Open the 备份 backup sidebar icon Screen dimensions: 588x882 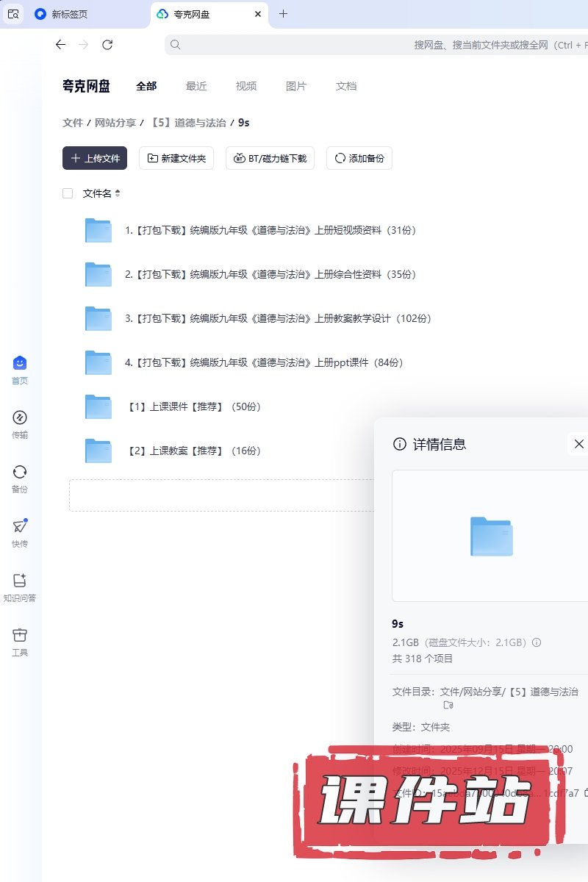coord(20,472)
